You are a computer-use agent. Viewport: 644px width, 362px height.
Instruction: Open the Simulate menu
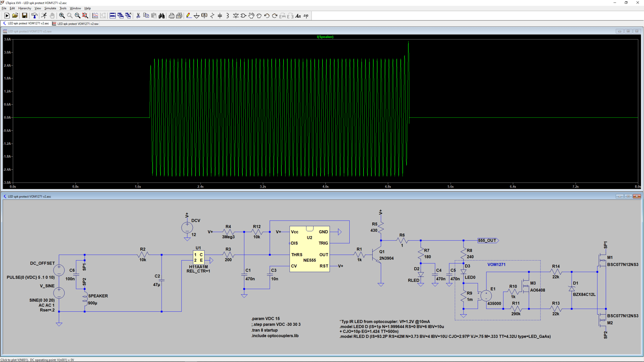pyautogui.click(x=50, y=8)
